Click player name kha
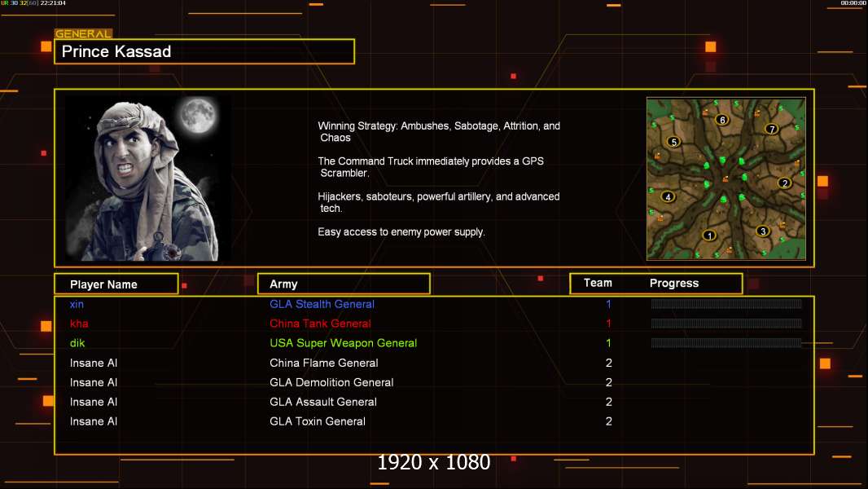Viewport: 868px width, 489px height. (79, 324)
